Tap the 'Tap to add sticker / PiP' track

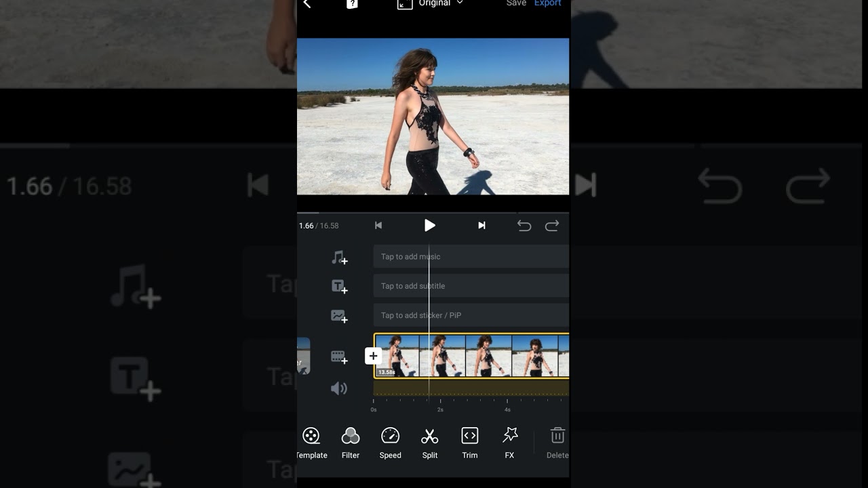pyautogui.click(x=471, y=315)
